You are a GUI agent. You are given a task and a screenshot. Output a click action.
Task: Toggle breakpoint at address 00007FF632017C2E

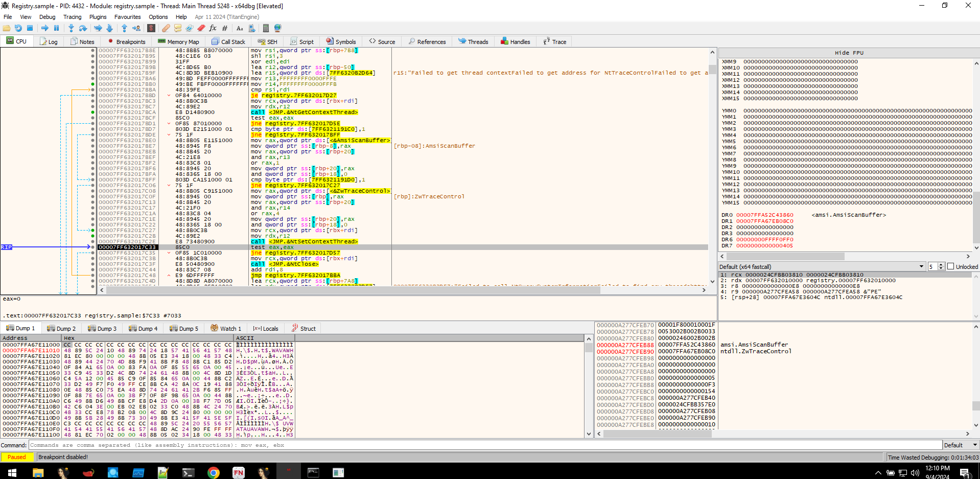(92, 241)
